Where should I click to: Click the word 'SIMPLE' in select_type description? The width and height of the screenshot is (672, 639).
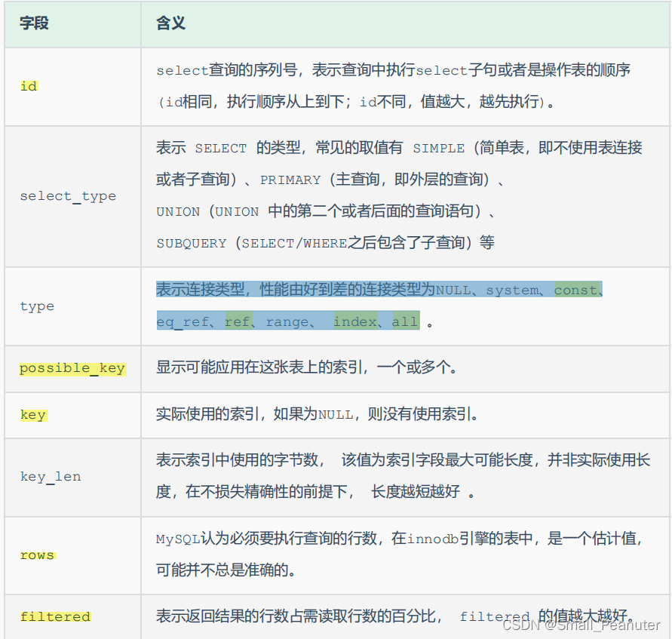coord(438,149)
